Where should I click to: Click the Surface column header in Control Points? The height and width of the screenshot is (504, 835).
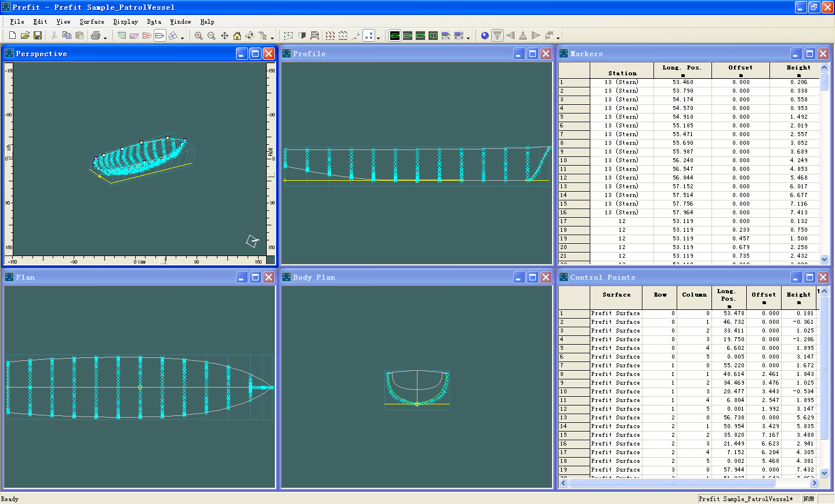[616, 298]
